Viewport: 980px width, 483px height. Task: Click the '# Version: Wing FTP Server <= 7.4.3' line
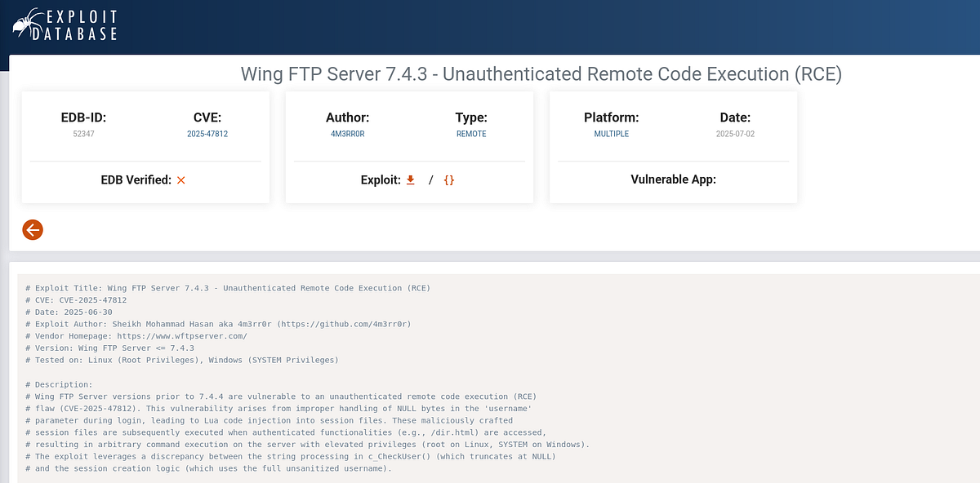(x=109, y=348)
